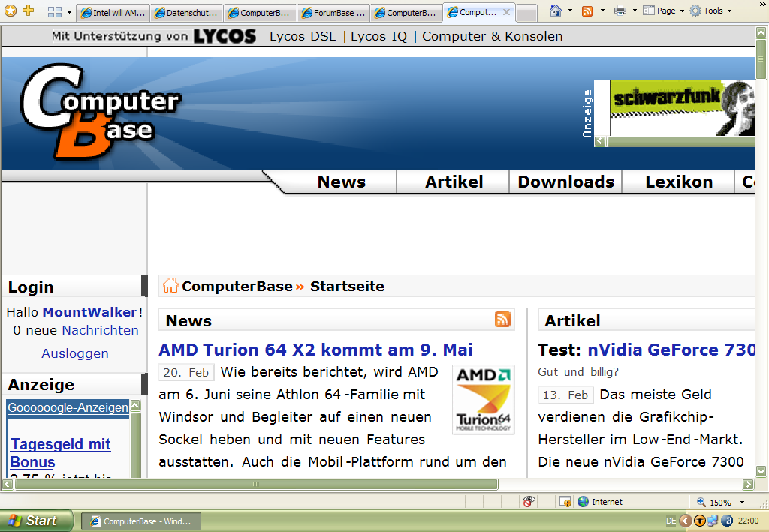Click the privacy report eye icon in status bar
Image resolution: width=769 pixels, height=532 pixels.
pyautogui.click(x=528, y=502)
